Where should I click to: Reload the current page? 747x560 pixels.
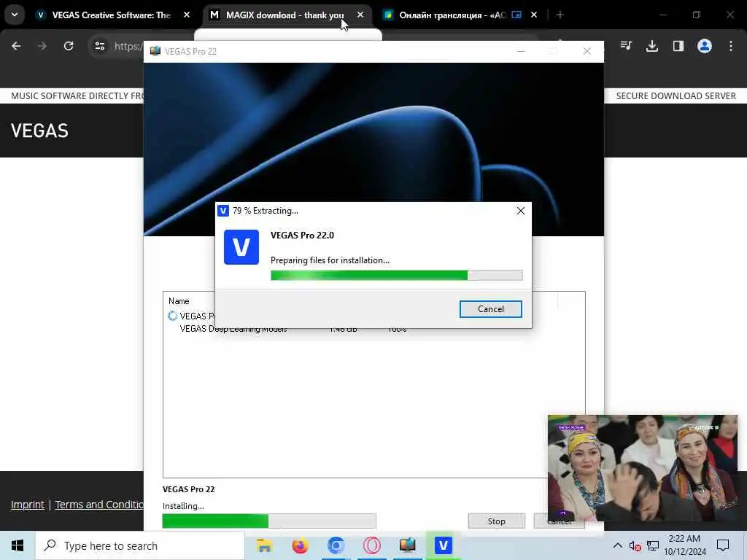coord(69,46)
